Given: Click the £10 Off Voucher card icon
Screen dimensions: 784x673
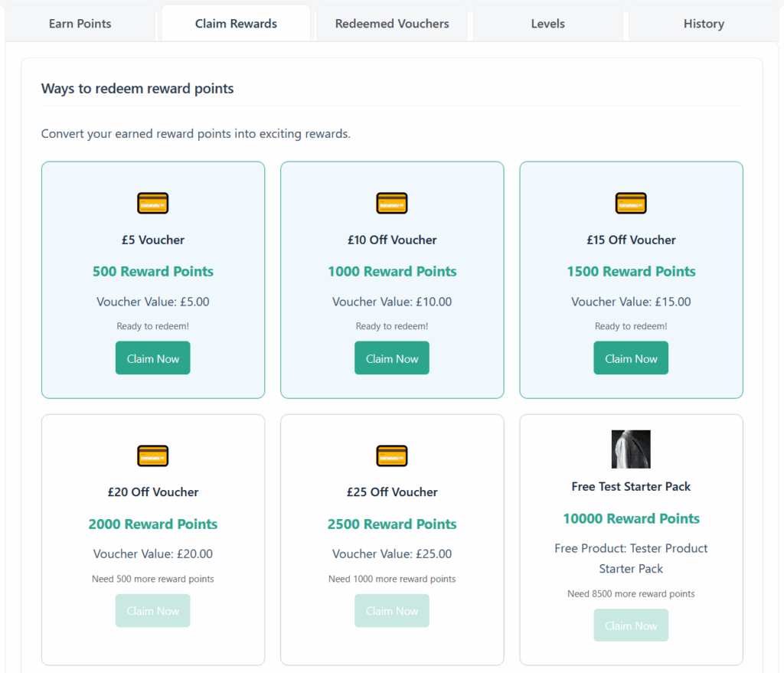Looking at the screenshot, I should click(391, 203).
